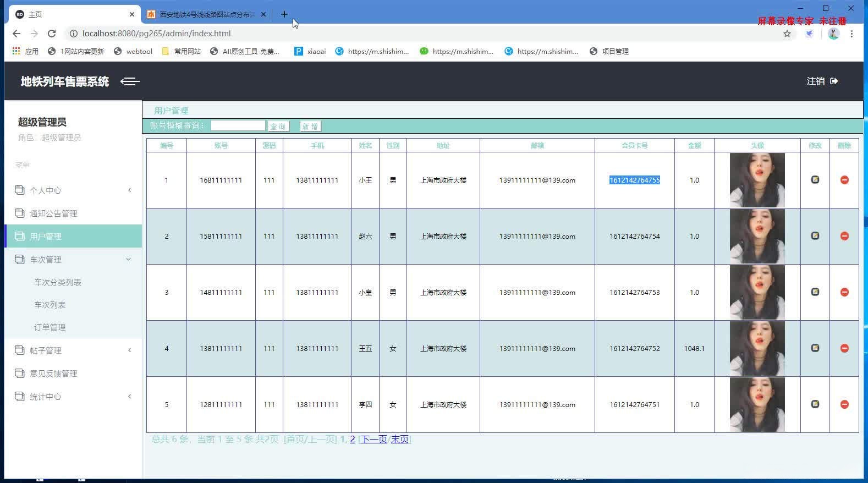Open the xiaoai bookmark

click(x=310, y=51)
